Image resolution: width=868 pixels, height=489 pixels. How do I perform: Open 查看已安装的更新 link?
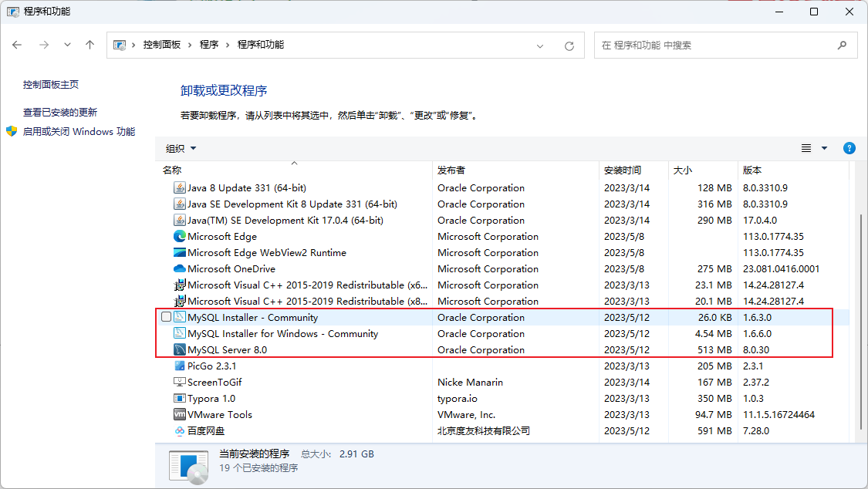coord(60,113)
